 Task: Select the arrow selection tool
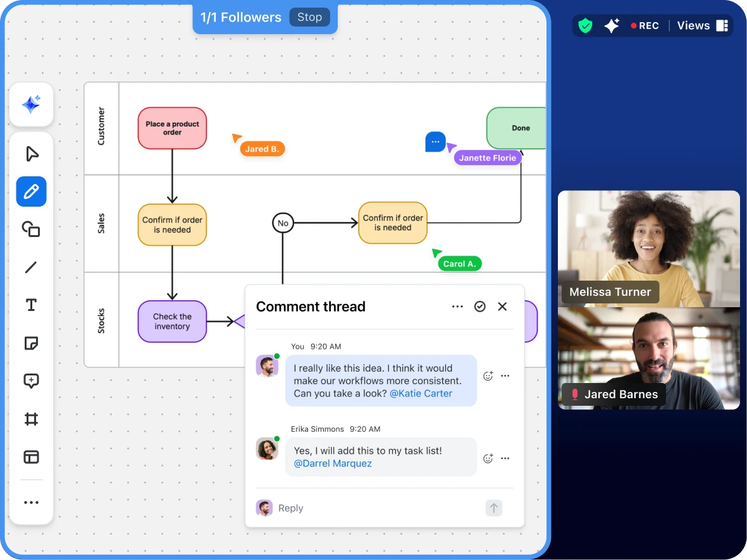point(31,153)
